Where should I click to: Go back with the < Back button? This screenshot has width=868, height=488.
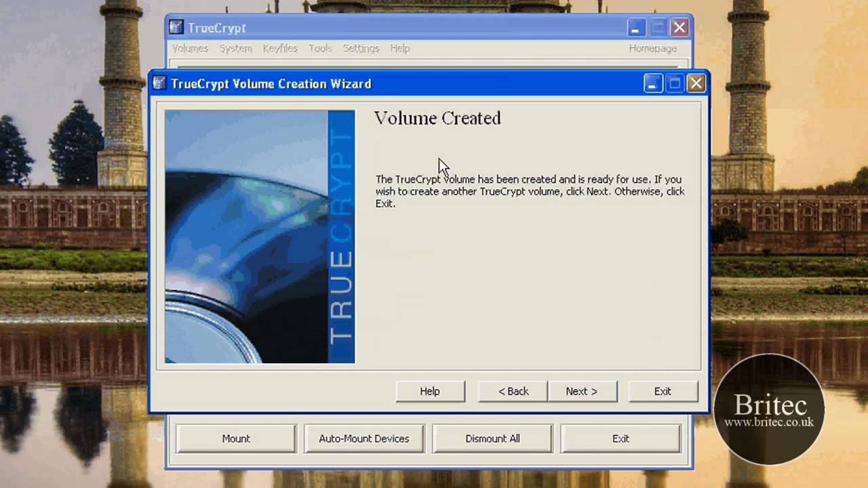coord(513,391)
